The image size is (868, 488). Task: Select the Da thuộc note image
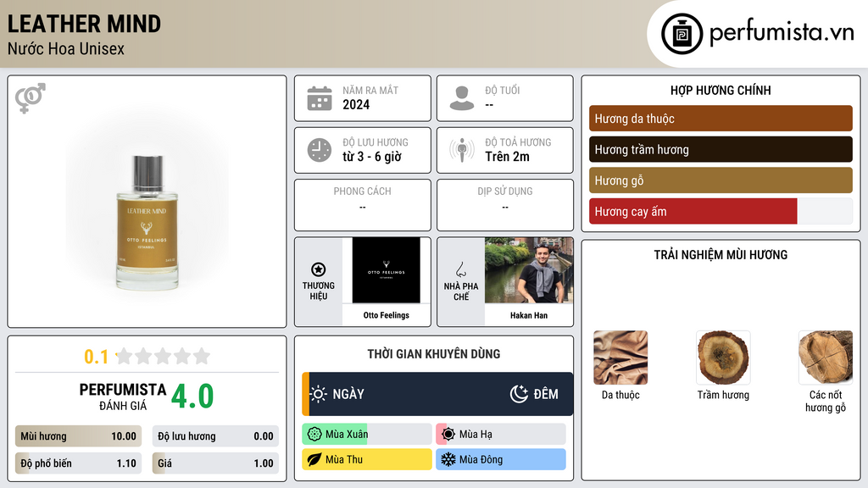[x=620, y=358]
